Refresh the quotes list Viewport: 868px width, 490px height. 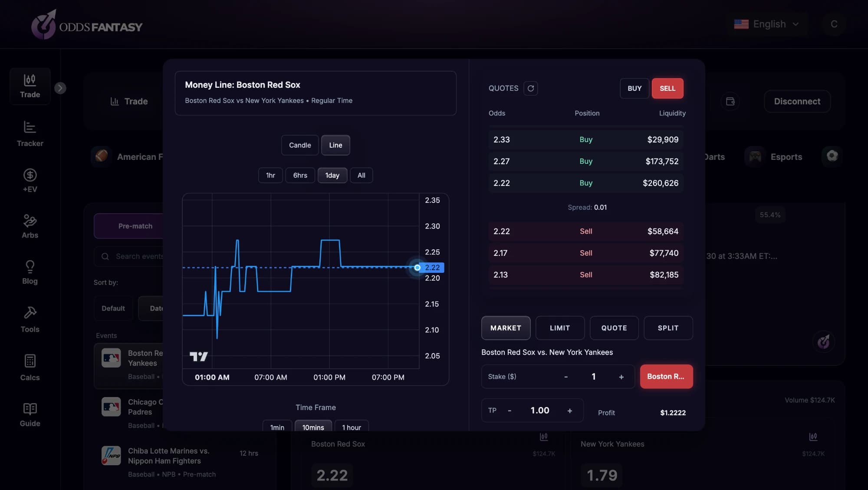(530, 88)
